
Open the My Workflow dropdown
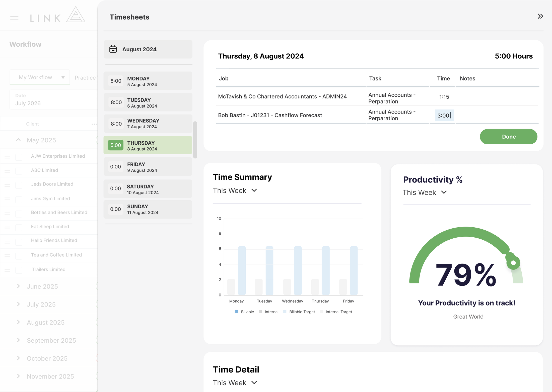[x=40, y=77]
